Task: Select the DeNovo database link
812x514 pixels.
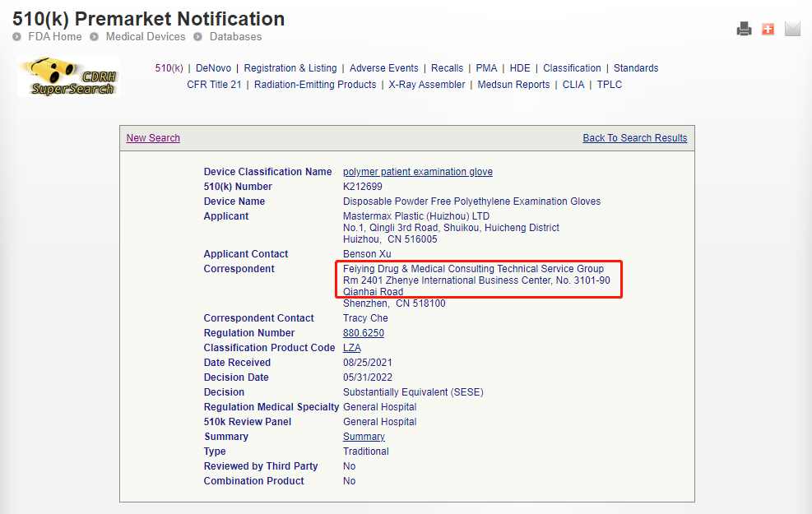Action: 213,68
